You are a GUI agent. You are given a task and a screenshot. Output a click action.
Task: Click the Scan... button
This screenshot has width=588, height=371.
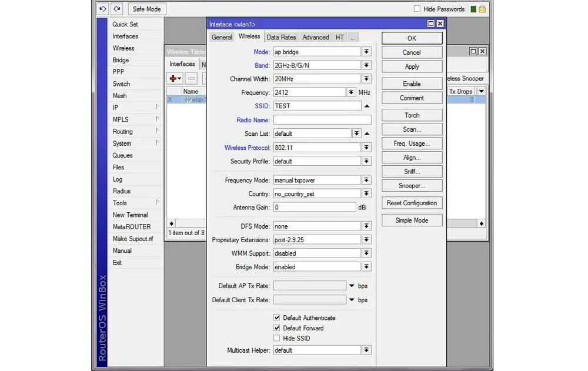point(412,129)
